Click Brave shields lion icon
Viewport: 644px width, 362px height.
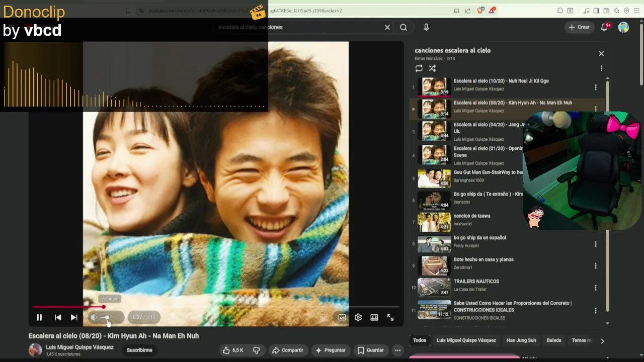480,11
